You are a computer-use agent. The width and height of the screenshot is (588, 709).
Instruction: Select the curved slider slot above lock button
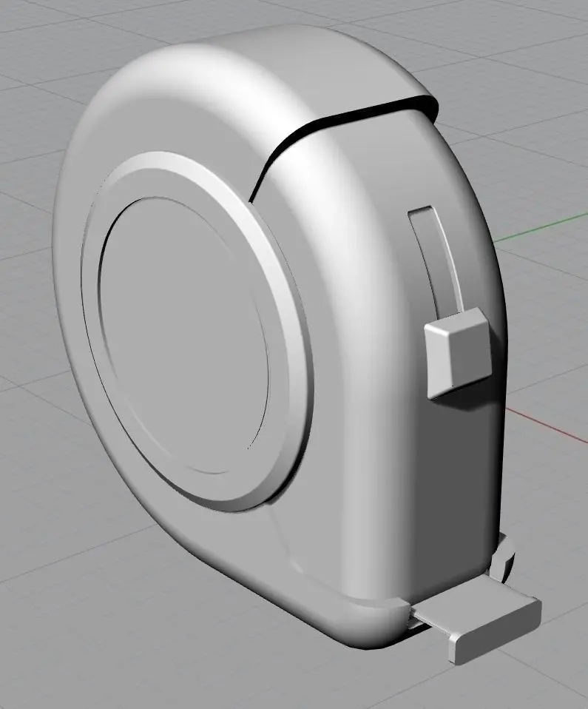pyautogui.click(x=436, y=261)
